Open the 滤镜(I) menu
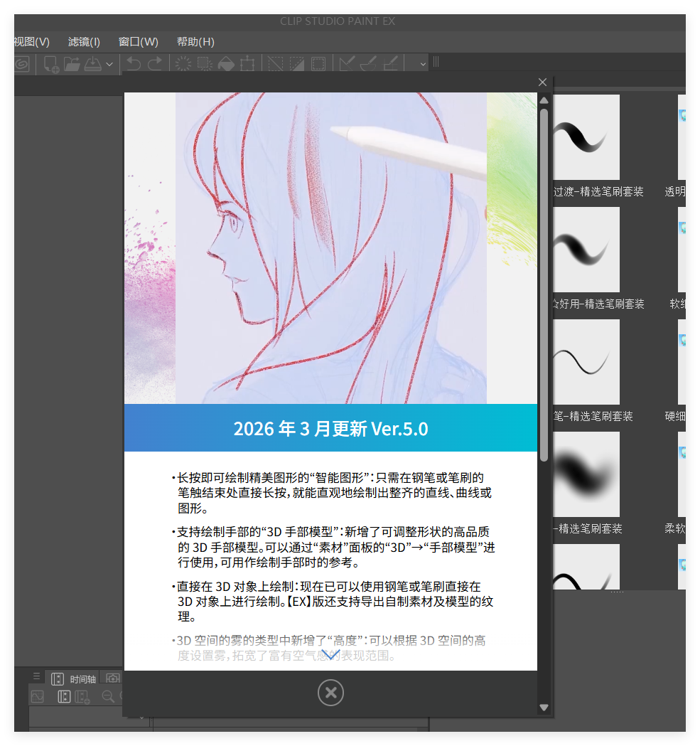This screenshot has width=700, height=746. point(84,42)
